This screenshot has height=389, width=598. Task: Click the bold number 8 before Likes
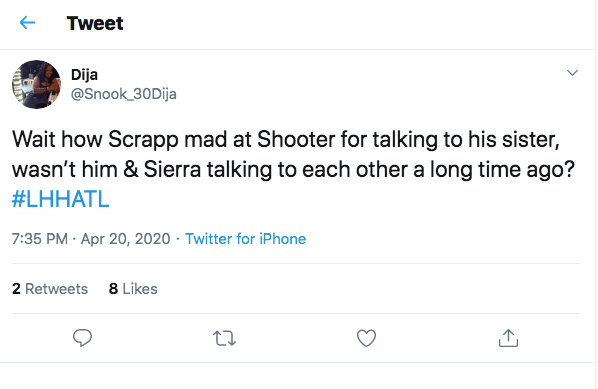pos(113,289)
